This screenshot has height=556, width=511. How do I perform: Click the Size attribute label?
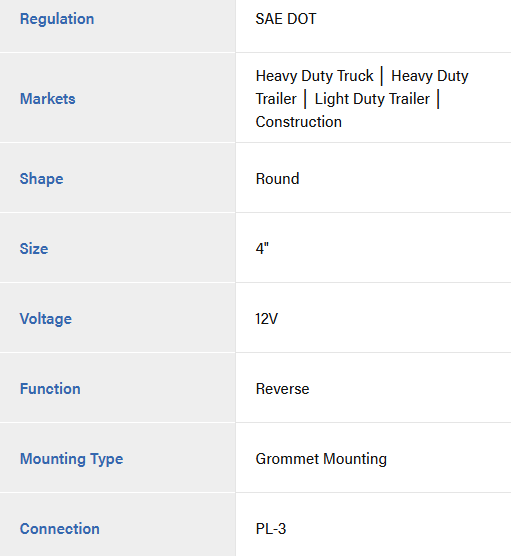[34, 249]
